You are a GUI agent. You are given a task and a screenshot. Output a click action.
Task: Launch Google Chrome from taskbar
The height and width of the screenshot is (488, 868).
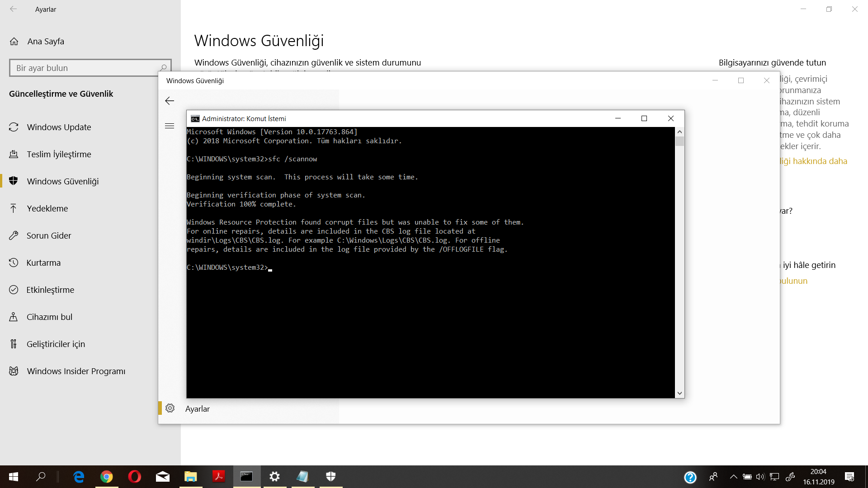click(x=107, y=477)
